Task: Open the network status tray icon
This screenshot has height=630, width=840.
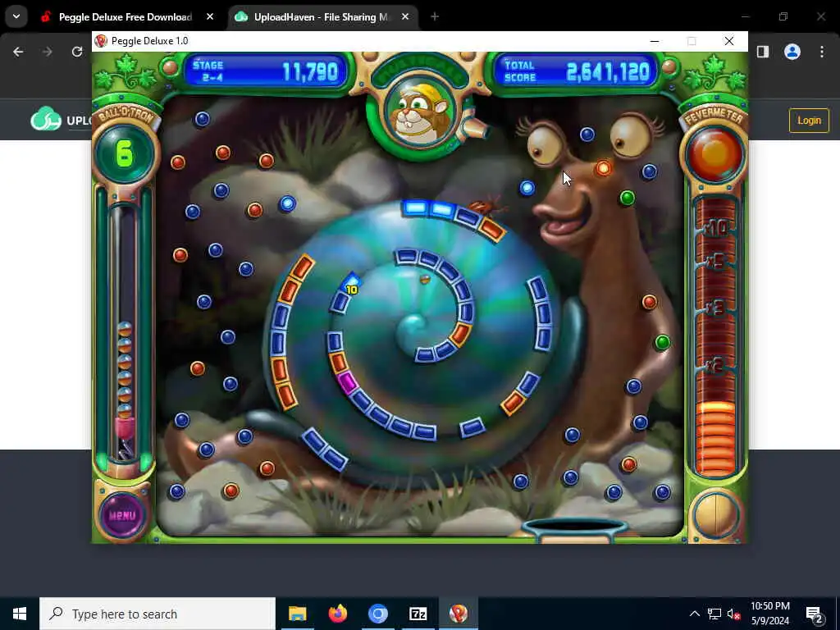Action: pyautogui.click(x=714, y=614)
